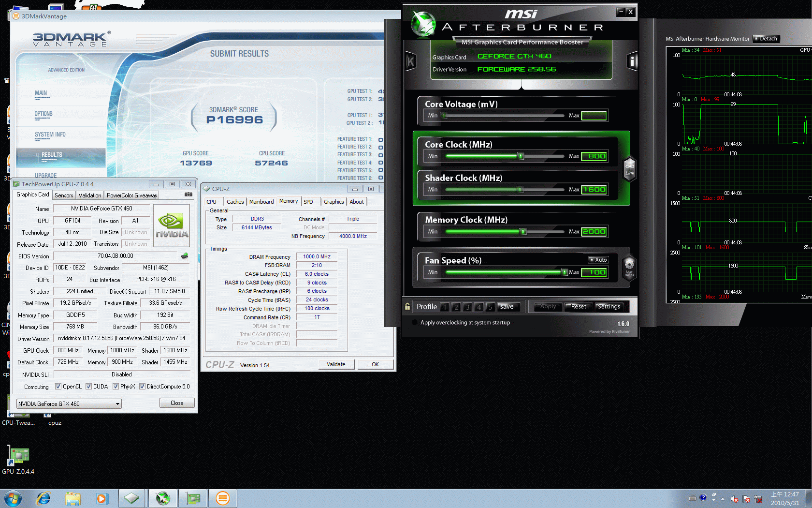Open the fan User Define gear icon
Screen dimensions: 812x508
(629, 267)
